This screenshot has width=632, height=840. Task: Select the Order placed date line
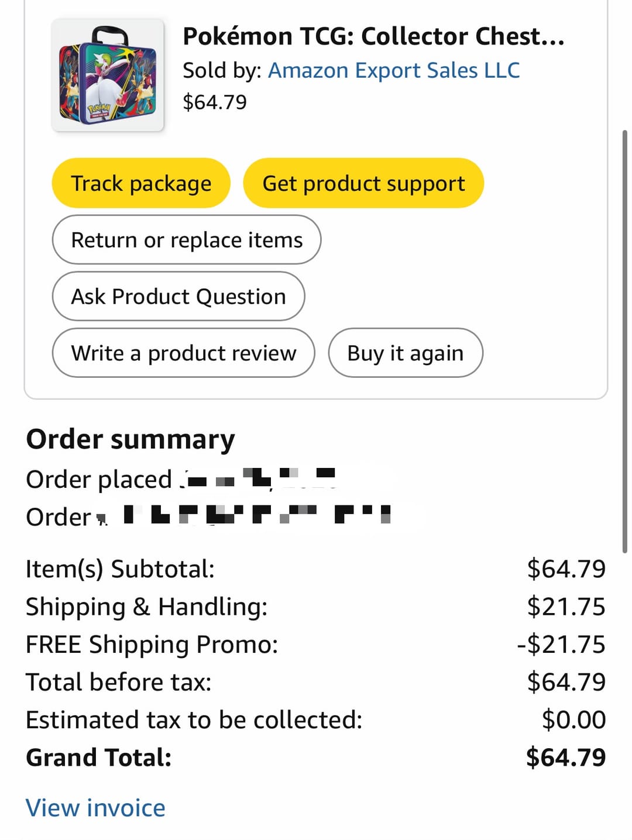click(181, 479)
